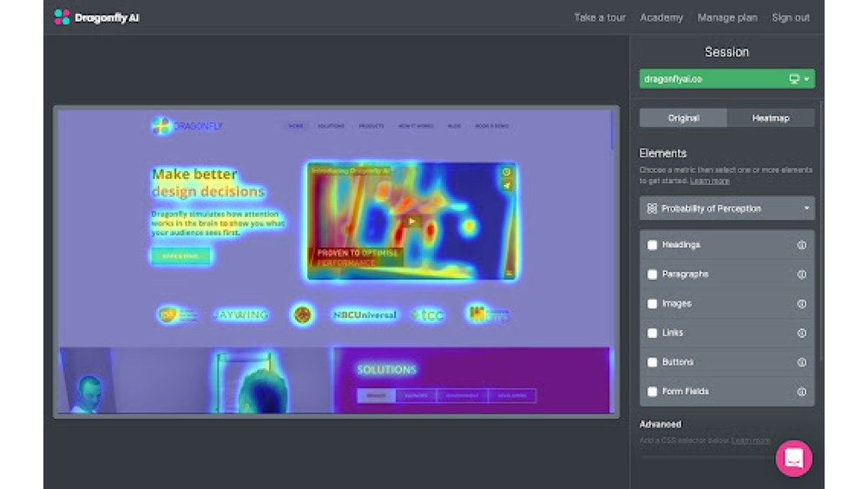
Task: Open info icon for Links
Action: coord(801,333)
